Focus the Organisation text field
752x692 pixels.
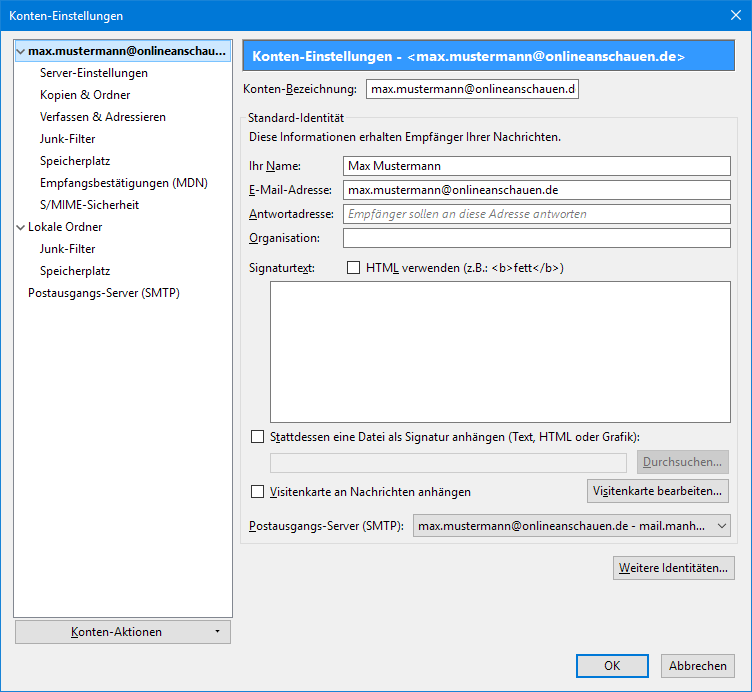[536, 238]
